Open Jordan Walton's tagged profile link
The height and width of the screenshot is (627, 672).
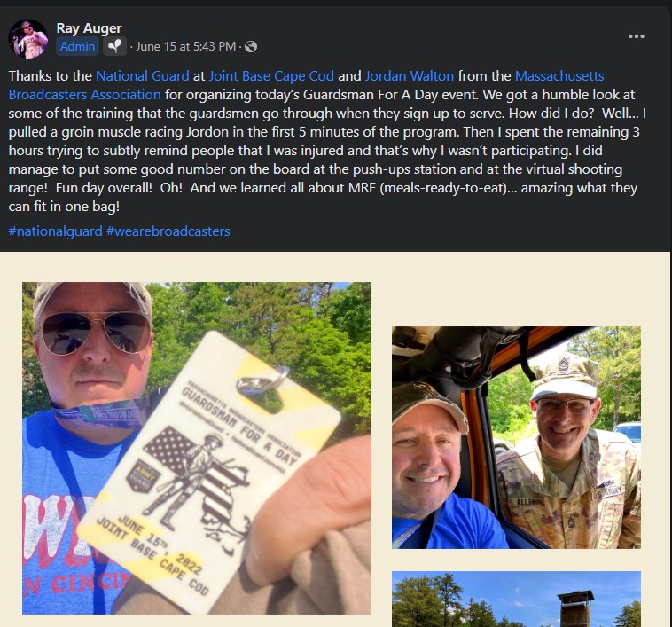410,76
